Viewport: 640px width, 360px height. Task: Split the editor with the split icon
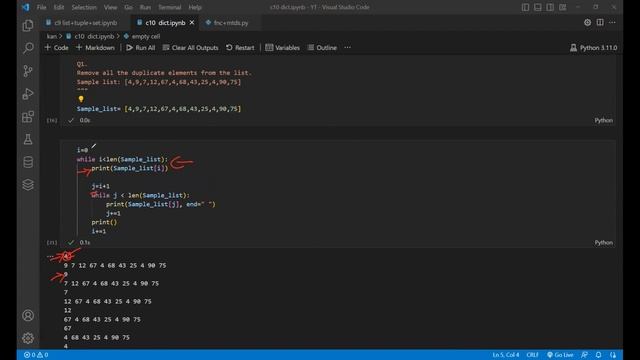pyautogui.click(x=600, y=22)
